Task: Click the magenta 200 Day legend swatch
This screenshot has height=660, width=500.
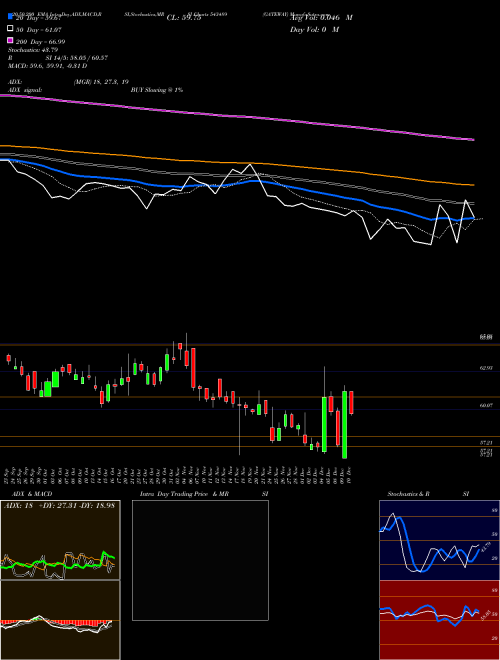Action: [10, 41]
